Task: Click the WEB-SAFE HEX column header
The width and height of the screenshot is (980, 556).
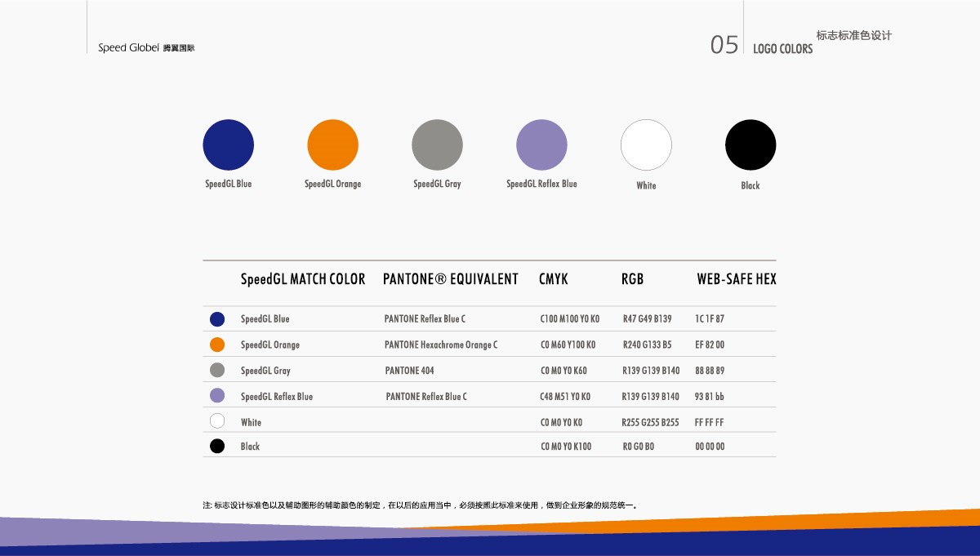Action: coord(737,279)
